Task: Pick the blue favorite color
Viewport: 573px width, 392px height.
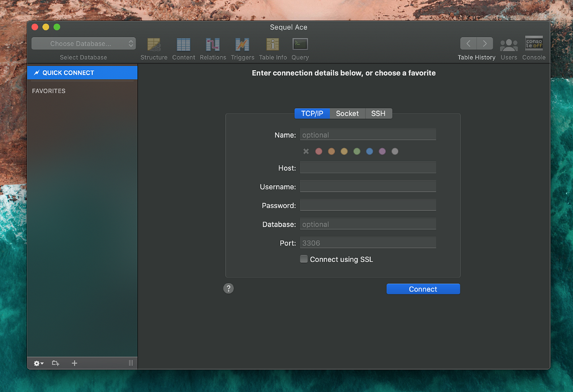Action: pos(369,151)
